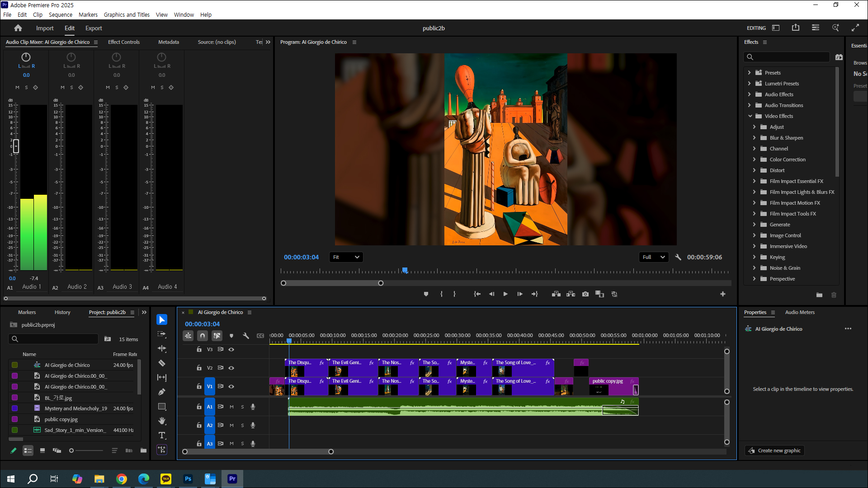Hide video track V2 with eye icon
The image size is (868, 488).
point(231,368)
